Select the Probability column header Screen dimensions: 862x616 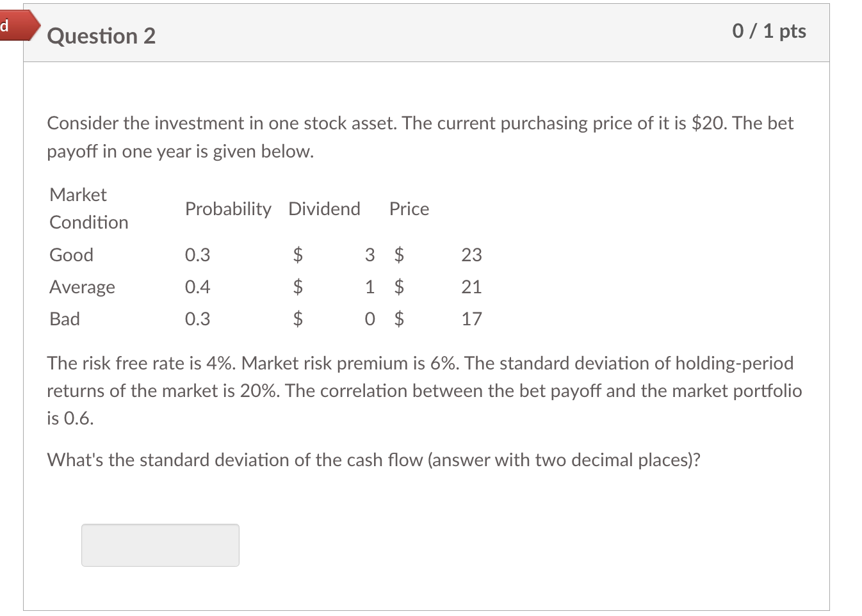click(x=228, y=209)
